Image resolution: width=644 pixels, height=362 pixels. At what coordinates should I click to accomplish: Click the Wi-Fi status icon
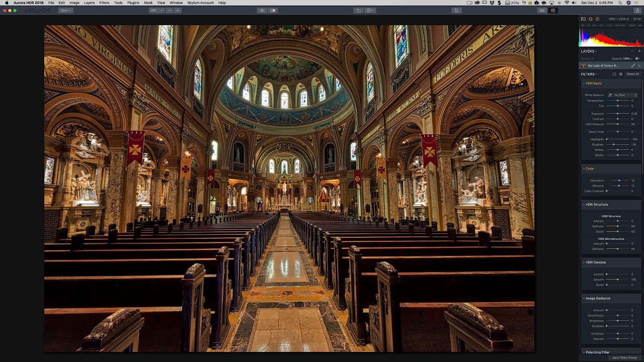click(567, 3)
